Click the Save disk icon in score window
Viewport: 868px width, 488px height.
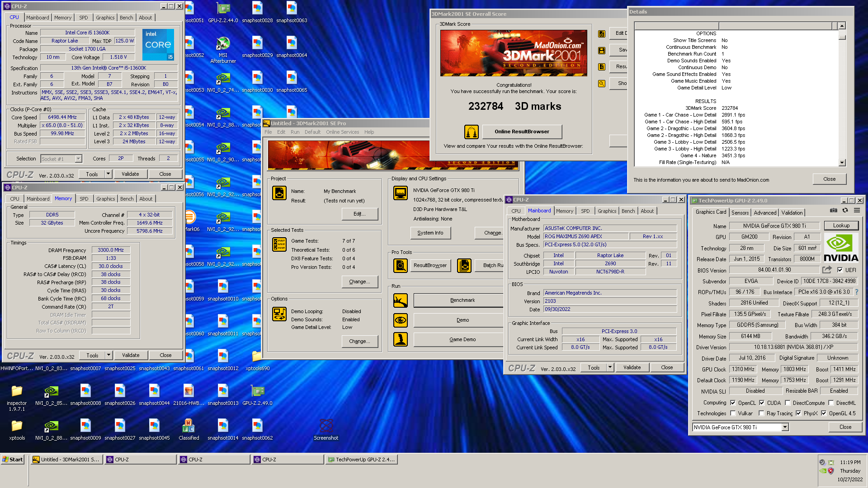click(602, 51)
